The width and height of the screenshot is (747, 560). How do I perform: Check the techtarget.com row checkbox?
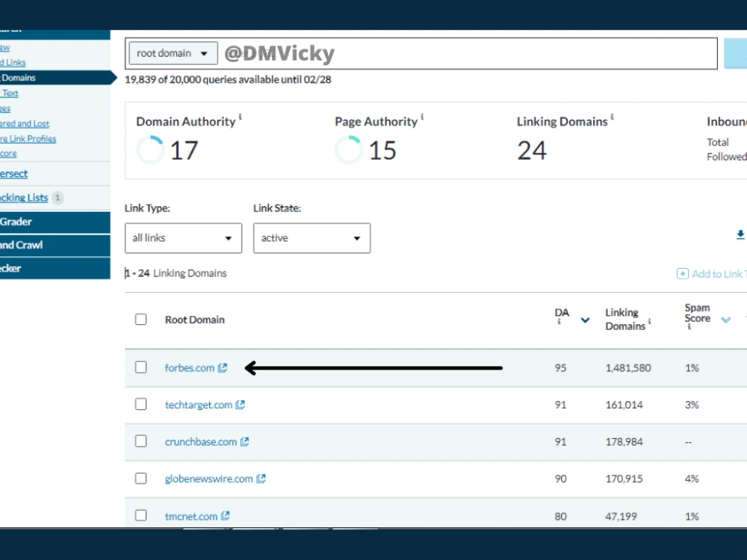tap(140, 404)
